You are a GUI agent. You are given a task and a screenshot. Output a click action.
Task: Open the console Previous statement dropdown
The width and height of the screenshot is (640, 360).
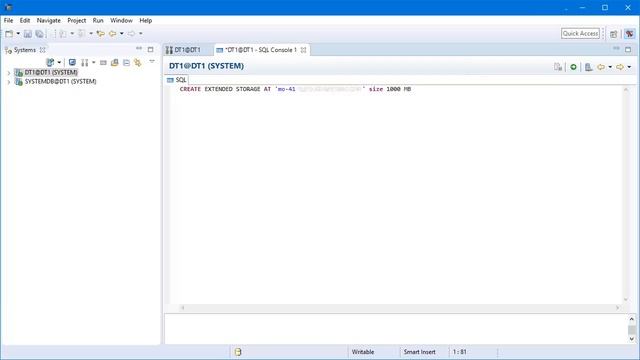610,67
